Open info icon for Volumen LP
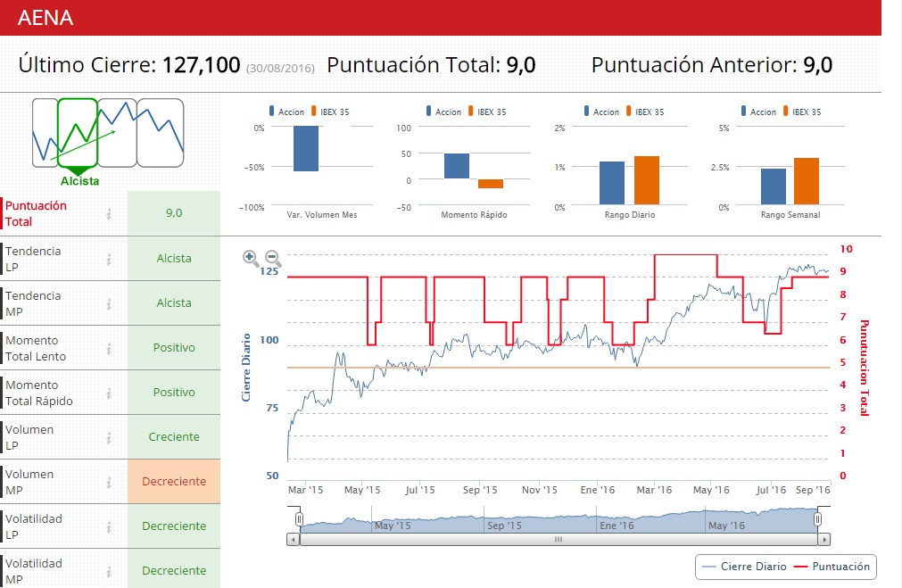This screenshot has height=588, width=902. pos(109,437)
